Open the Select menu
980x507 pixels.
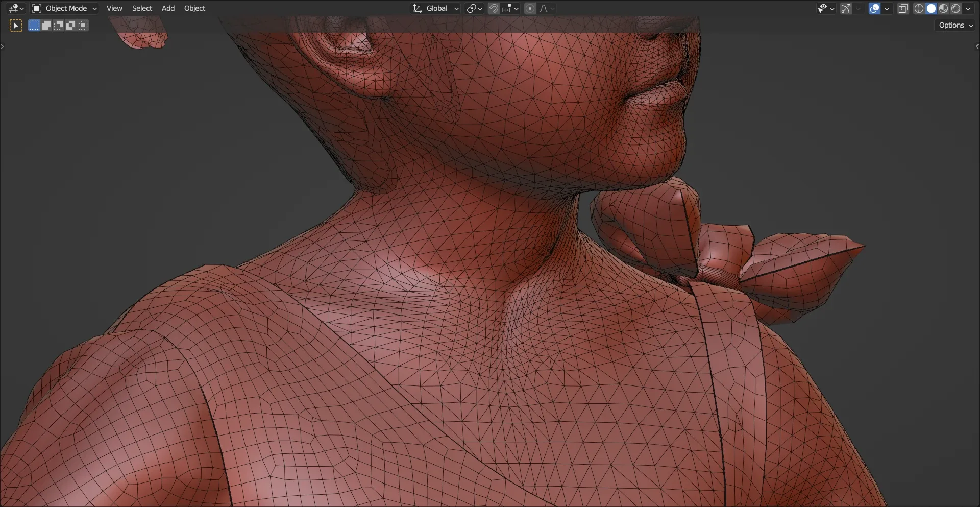coord(142,8)
